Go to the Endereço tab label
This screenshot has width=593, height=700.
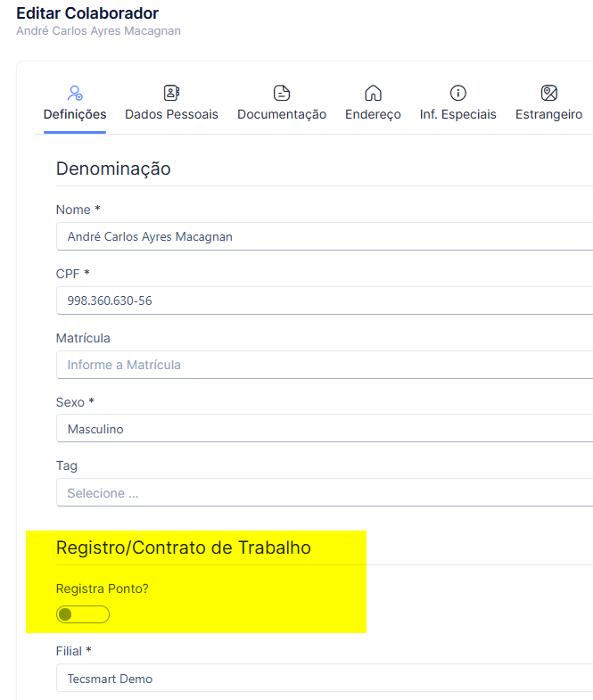(x=374, y=114)
